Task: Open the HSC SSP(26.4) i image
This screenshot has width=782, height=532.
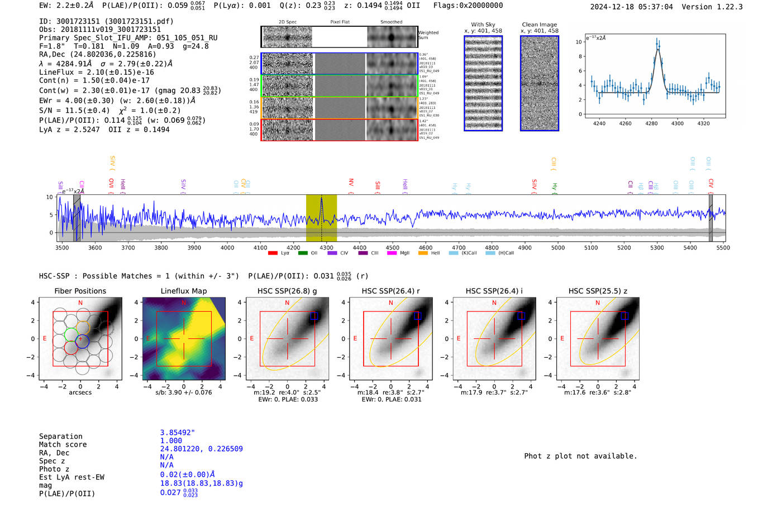Action: (x=494, y=339)
